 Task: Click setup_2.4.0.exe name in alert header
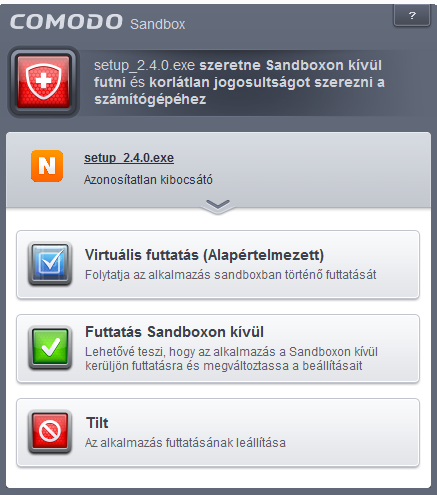(x=144, y=65)
